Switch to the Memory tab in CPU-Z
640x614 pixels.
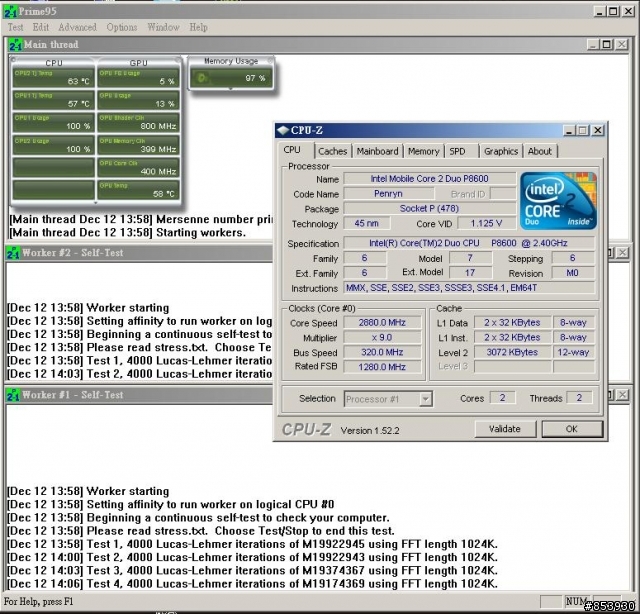(423, 151)
